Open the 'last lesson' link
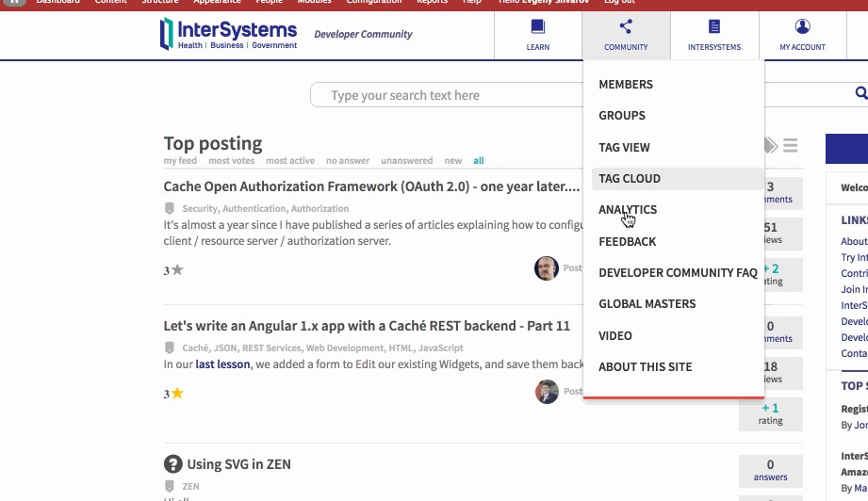This screenshot has height=501, width=868. tap(222, 364)
